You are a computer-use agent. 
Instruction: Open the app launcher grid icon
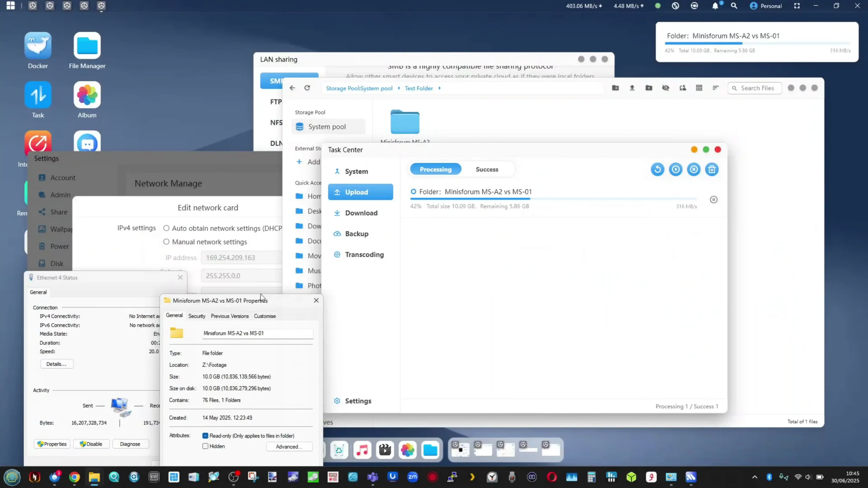pos(11,6)
